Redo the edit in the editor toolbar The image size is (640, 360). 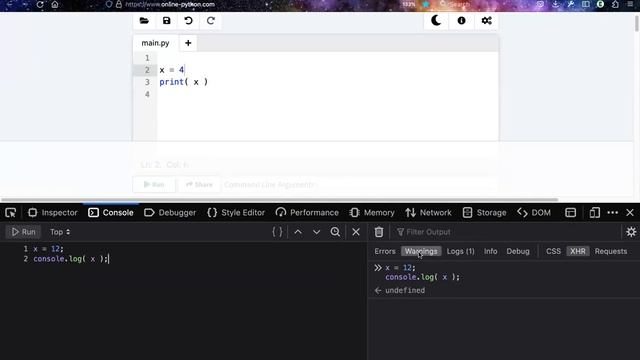(x=211, y=20)
